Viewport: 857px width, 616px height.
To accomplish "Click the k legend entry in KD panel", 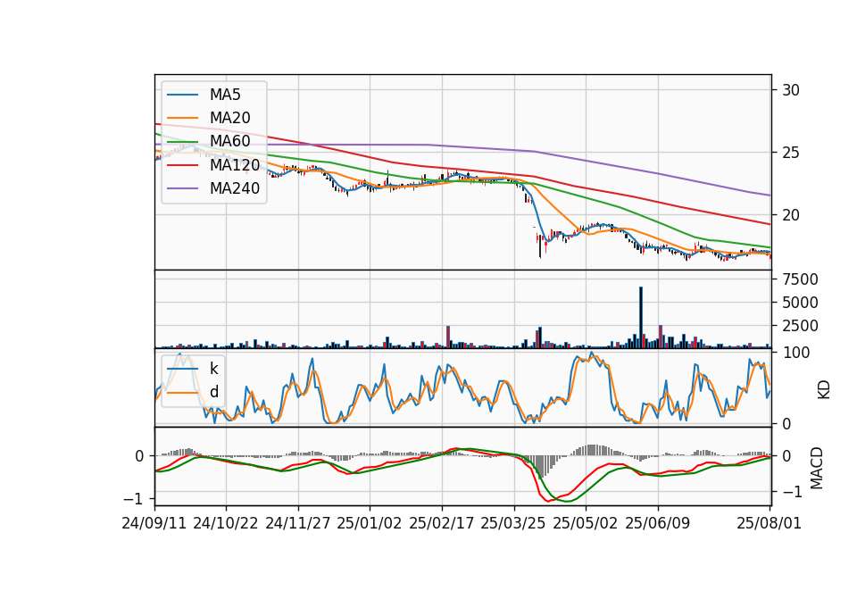I will pos(193,369).
